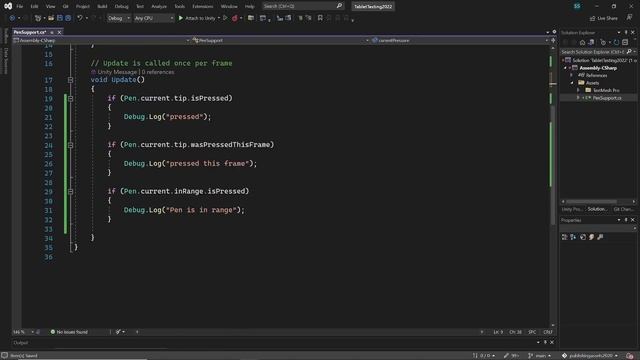Click the No issues found indicator

pos(69,332)
